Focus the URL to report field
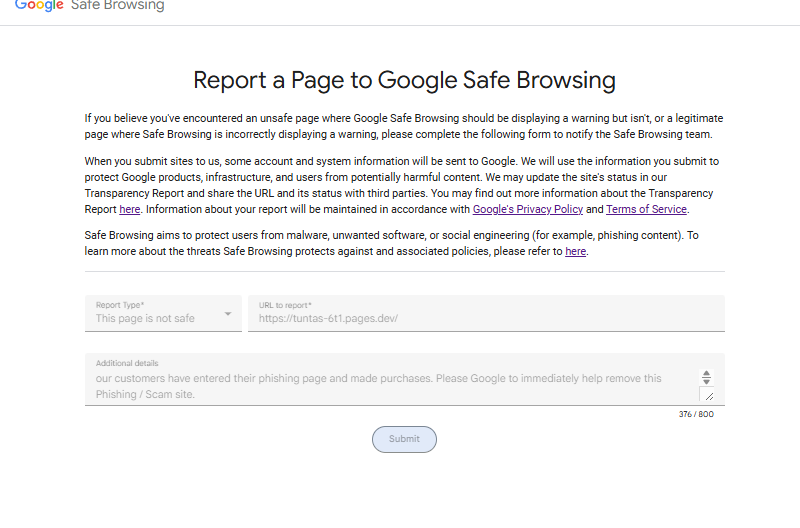800x528 pixels. tap(486, 313)
